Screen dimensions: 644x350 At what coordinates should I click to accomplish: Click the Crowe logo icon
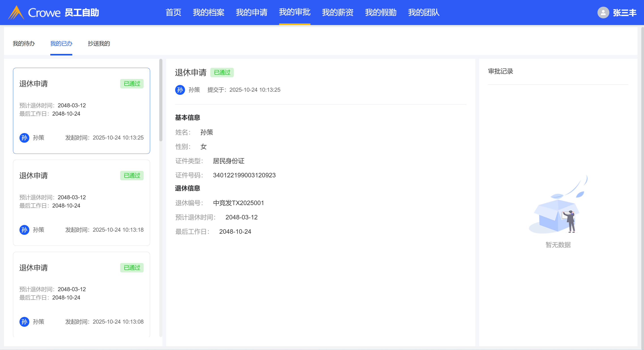[16, 13]
